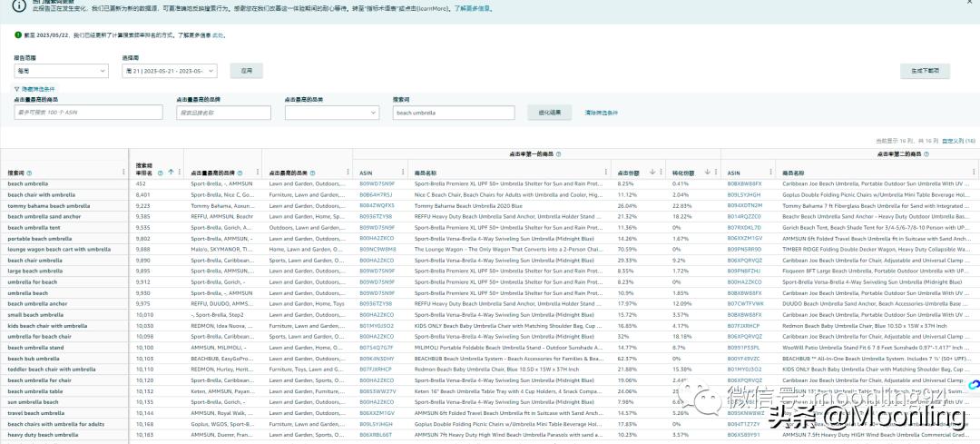
Task: Open column menu for 搜索词 header
Action: [123, 173]
